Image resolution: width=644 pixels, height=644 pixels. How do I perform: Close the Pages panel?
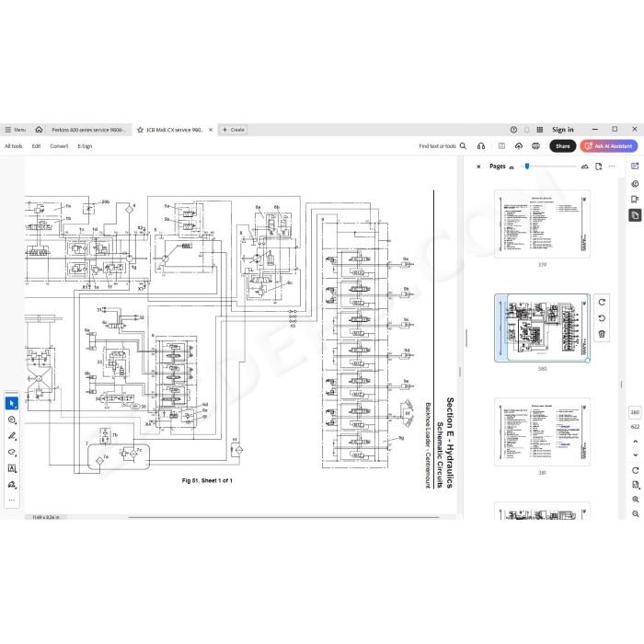tap(478, 167)
